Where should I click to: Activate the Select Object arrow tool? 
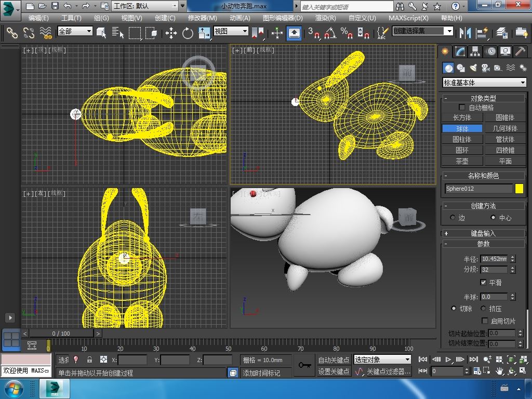point(101,33)
